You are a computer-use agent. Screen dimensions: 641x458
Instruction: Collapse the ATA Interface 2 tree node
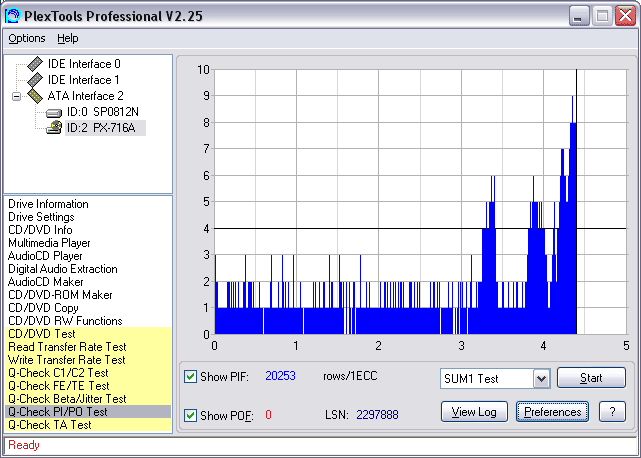16,97
